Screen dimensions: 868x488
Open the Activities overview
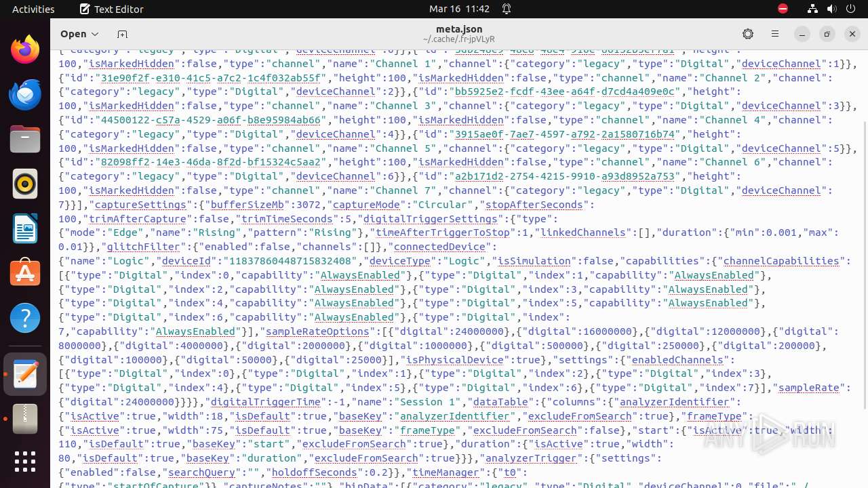33,9
